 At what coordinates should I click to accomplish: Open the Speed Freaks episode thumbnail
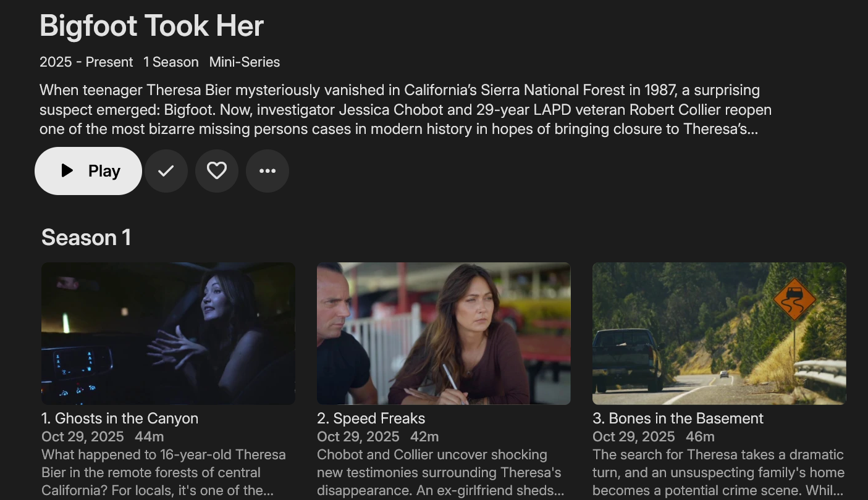pyautogui.click(x=444, y=333)
